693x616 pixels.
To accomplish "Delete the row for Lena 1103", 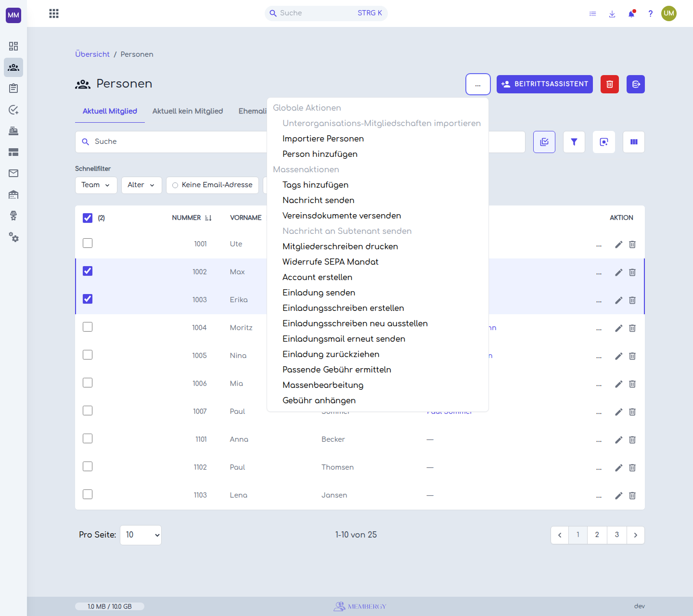I will [632, 496].
